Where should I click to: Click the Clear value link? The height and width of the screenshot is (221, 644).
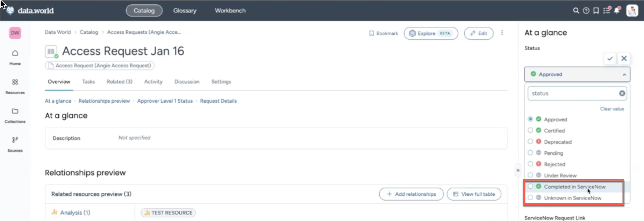(612, 109)
